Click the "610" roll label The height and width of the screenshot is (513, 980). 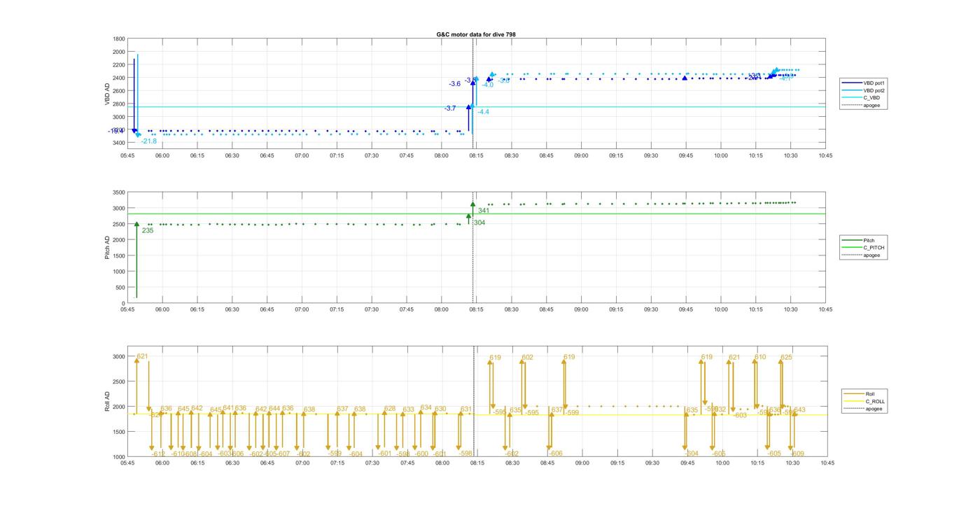[760, 357]
